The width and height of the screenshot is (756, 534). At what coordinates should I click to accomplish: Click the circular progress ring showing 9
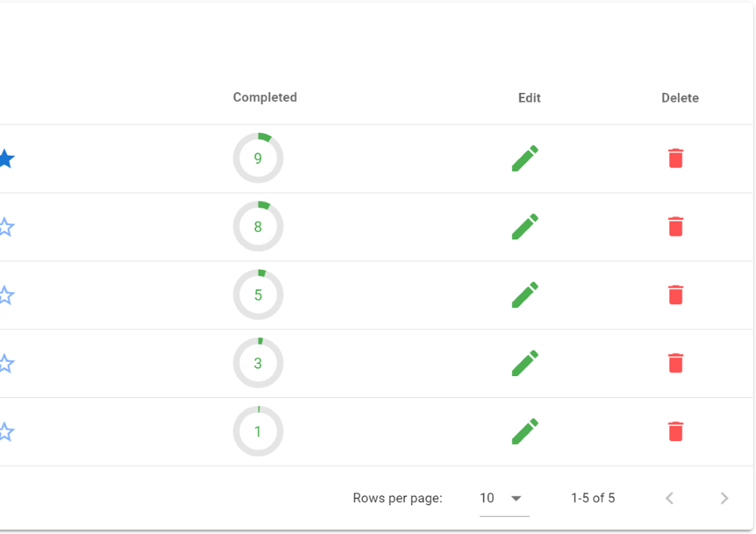[258, 159]
